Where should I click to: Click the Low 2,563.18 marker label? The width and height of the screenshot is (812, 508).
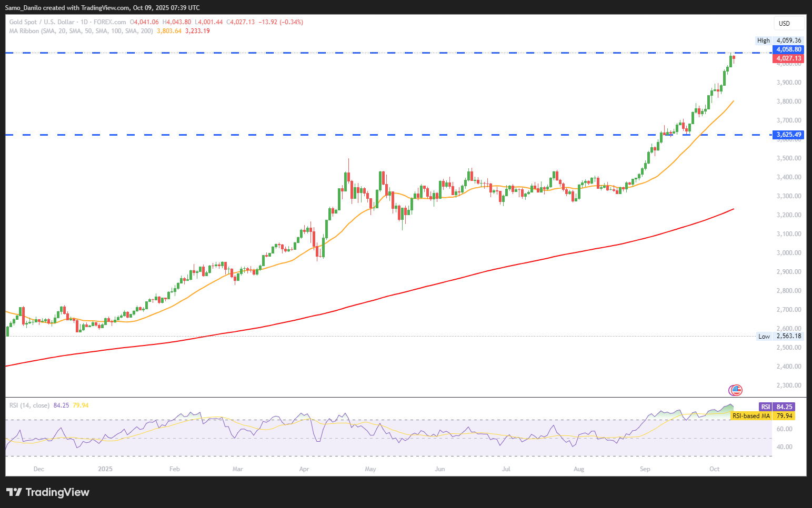pyautogui.click(x=779, y=336)
